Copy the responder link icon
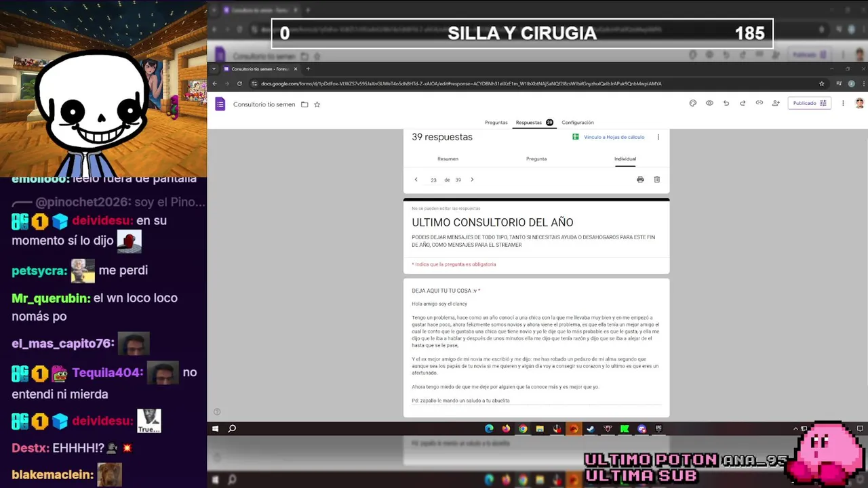The image size is (868, 488). (x=759, y=103)
